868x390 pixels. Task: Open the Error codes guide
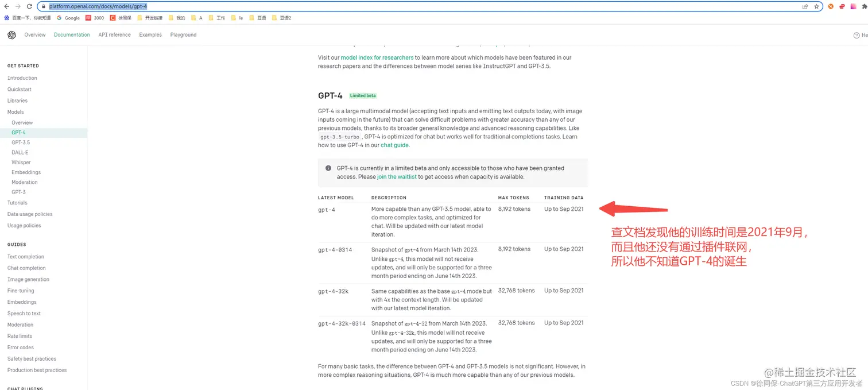pos(21,347)
